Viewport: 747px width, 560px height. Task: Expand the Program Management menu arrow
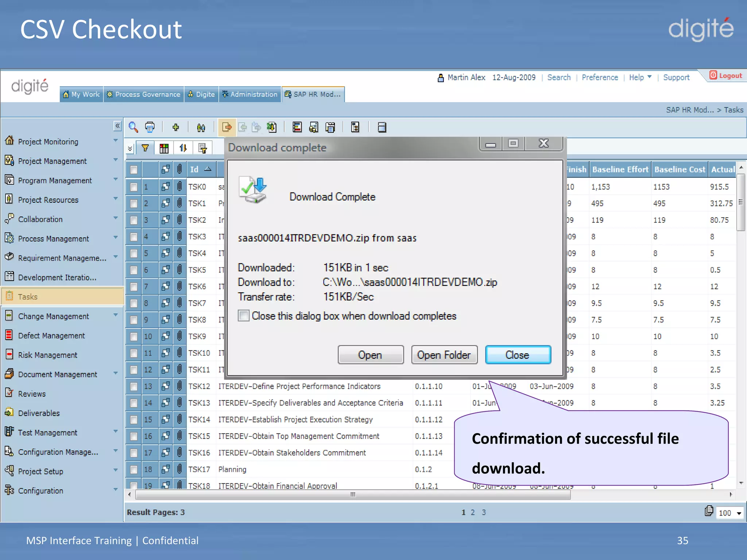pyautogui.click(x=116, y=179)
